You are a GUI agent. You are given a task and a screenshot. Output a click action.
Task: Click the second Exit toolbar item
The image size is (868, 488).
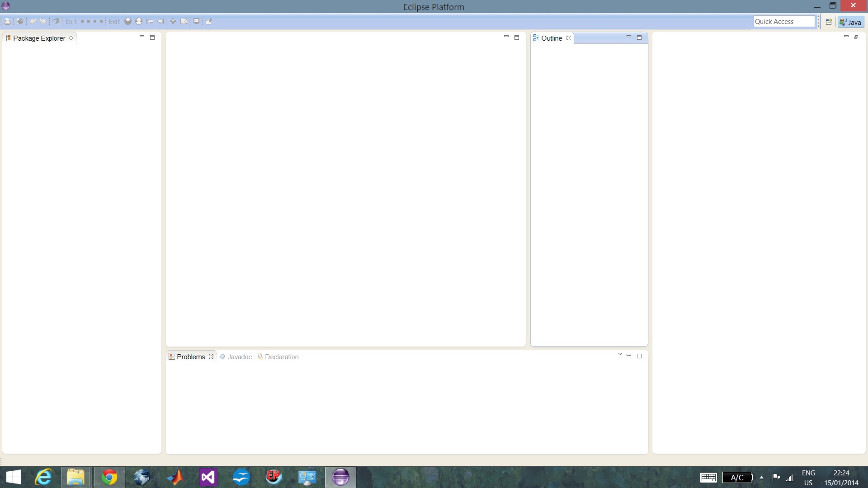point(114,21)
